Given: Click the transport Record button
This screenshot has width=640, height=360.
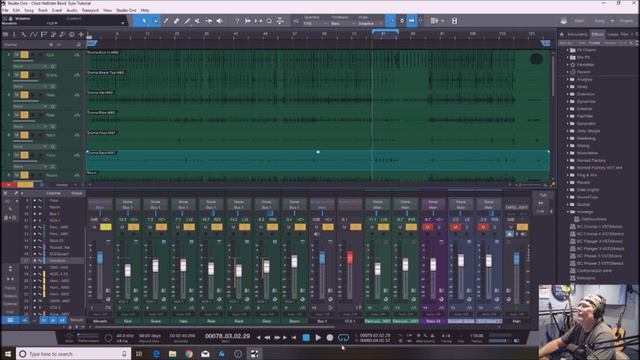Looking at the screenshot, I should (x=330, y=338).
